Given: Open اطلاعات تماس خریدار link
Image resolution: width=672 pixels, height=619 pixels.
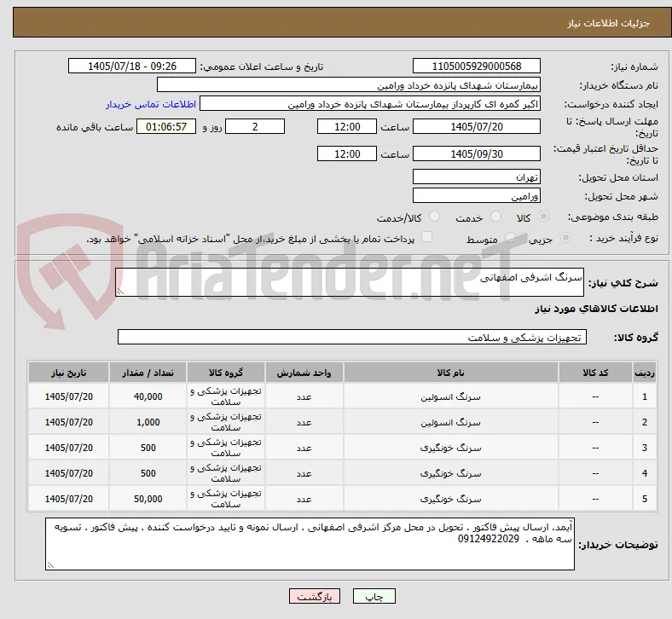Looking at the screenshot, I should click(151, 104).
